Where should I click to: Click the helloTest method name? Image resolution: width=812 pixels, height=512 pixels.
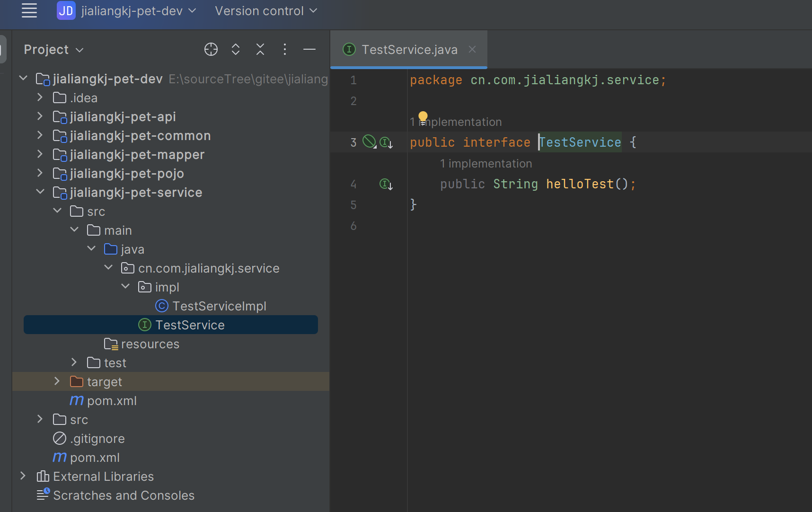[580, 184]
